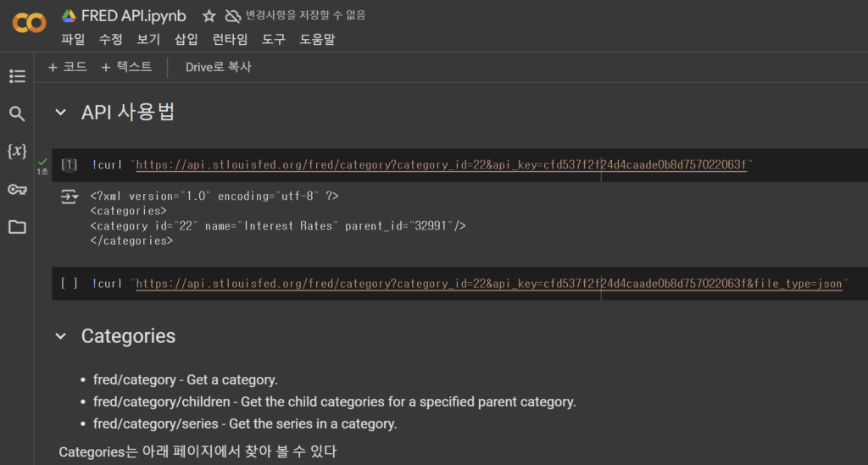Open the files folder icon
The width and height of the screenshot is (868, 465).
click(17, 227)
